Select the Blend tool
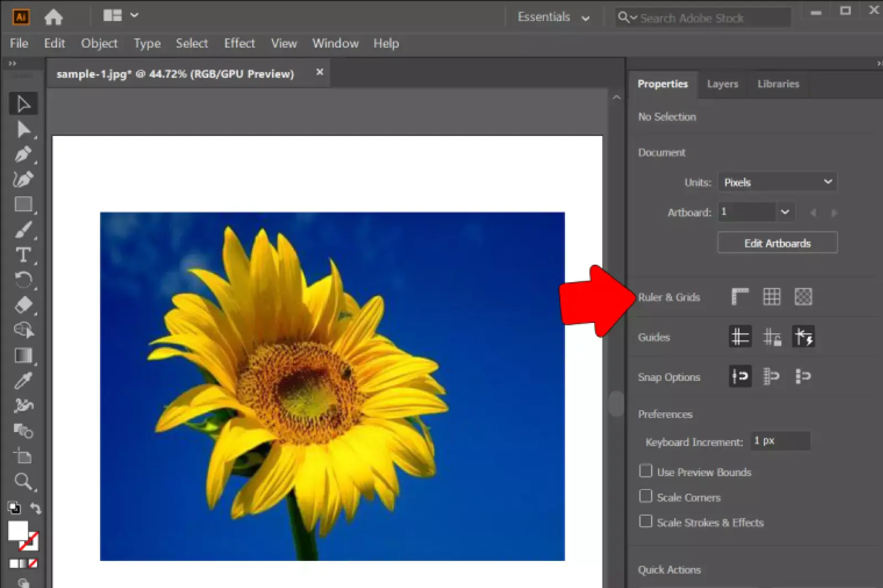 click(23, 431)
